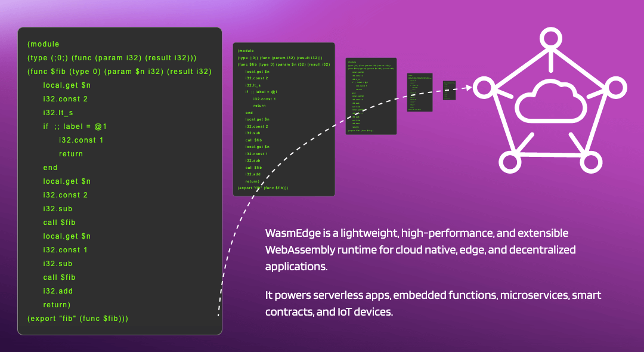Click the "It powers serverless apps" paragraph
Image resolution: width=644 pixels, height=352 pixels.
tap(434, 303)
